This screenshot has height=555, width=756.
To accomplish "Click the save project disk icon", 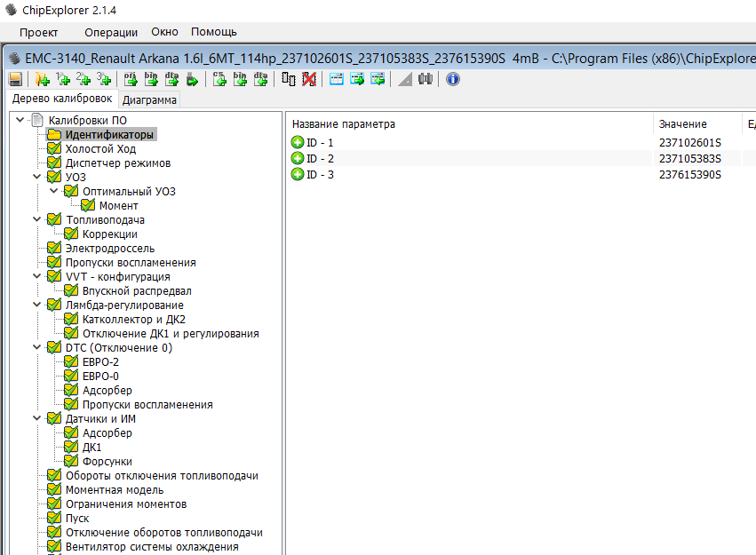I will (15, 79).
